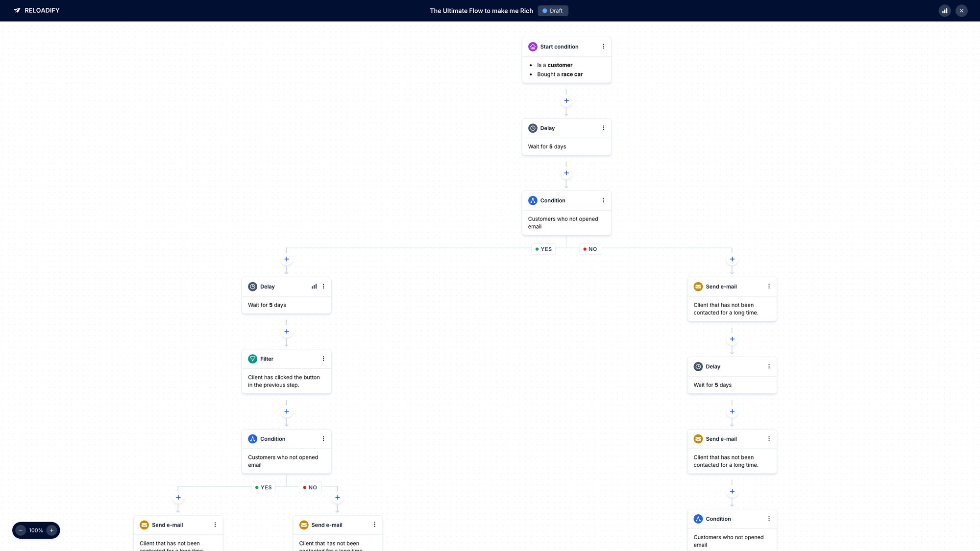Open the kebab menu on the Filter node

(x=323, y=359)
